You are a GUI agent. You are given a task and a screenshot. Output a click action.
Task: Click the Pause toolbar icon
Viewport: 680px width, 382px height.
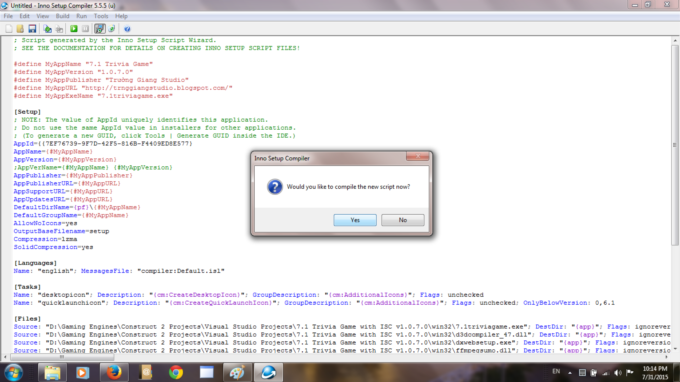[85, 29]
